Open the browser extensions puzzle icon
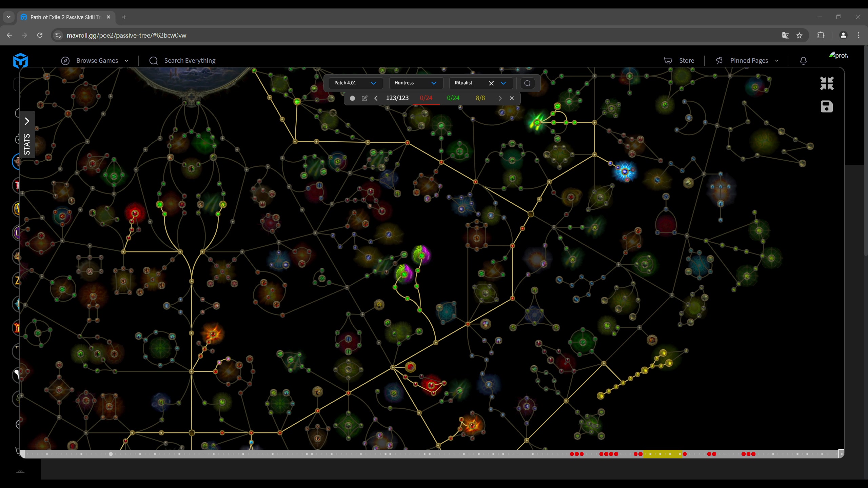This screenshot has width=868, height=488. [x=821, y=35]
